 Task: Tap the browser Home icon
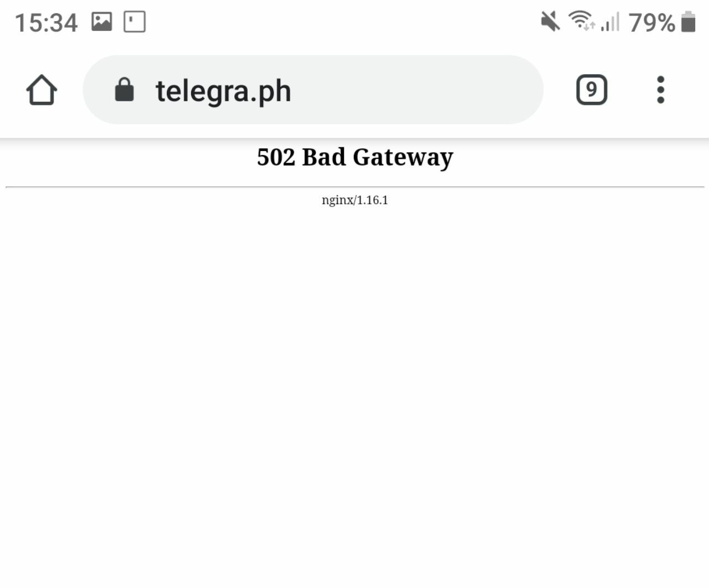[42, 90]
